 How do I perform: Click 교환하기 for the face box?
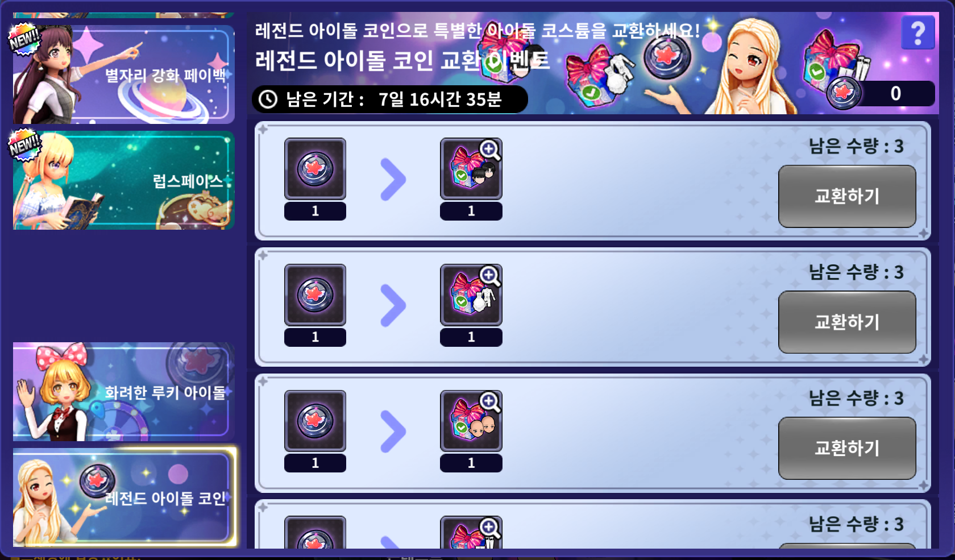[x=847, y=449]
